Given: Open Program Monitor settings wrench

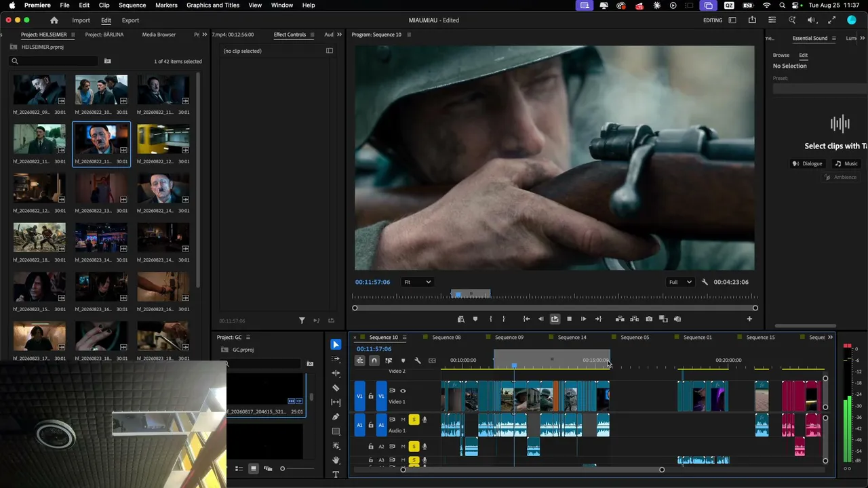Looking at the screenshot, I should (x=705, y=282).
